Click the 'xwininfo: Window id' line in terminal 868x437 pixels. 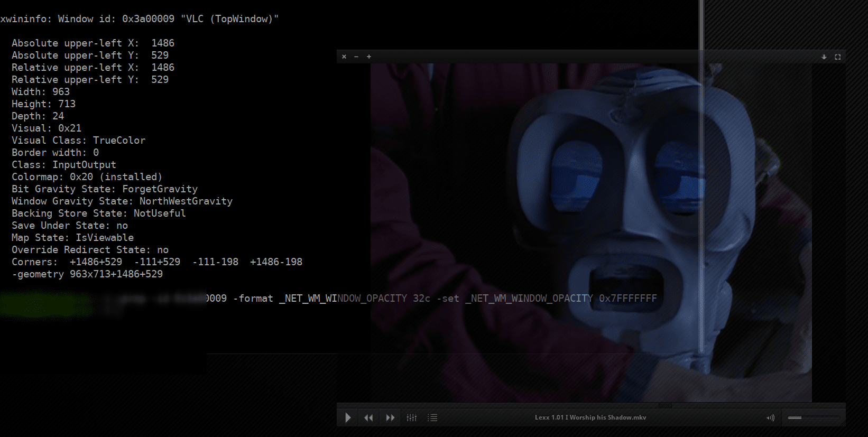[140, 19]
